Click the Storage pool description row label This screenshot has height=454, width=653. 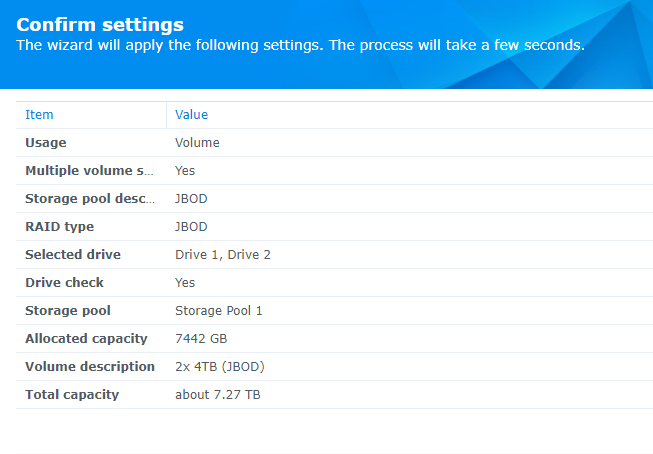point(90,199)
